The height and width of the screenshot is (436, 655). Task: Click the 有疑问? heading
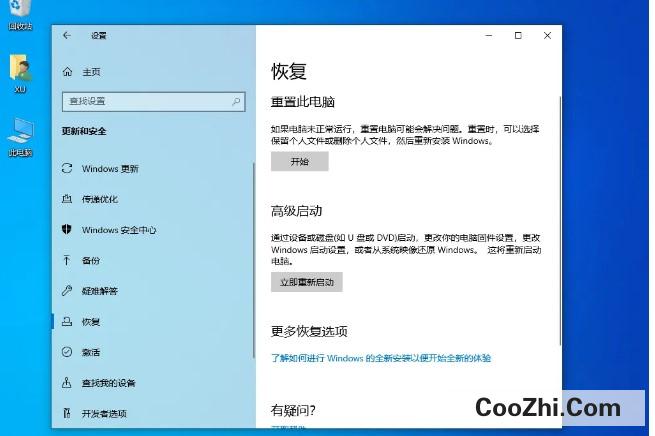tap(293, 410)
